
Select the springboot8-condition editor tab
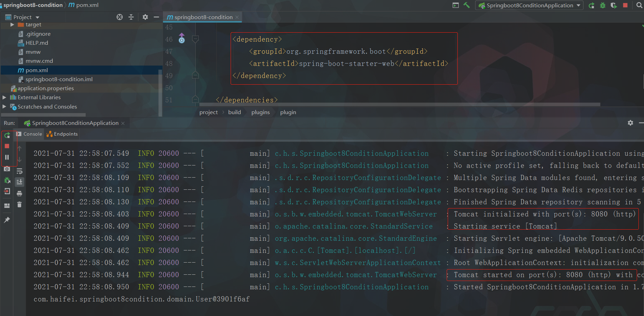coord(203,17)
